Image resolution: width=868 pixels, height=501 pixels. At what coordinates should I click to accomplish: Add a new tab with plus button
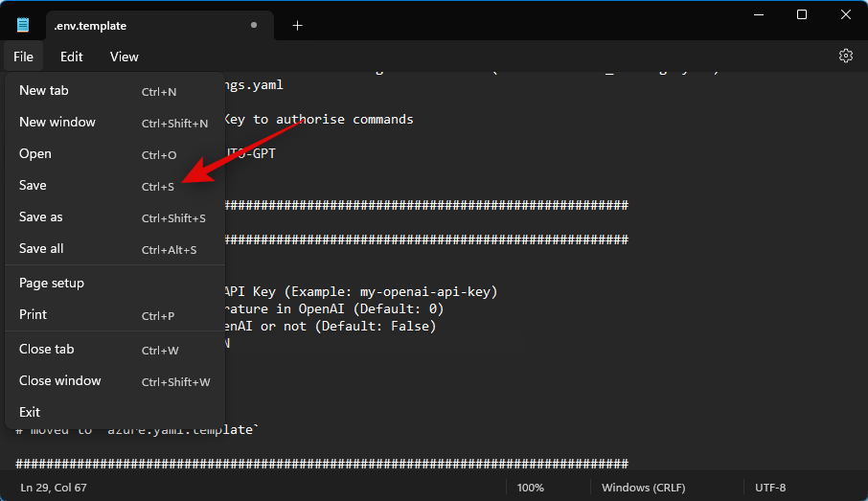click(297, 26)
